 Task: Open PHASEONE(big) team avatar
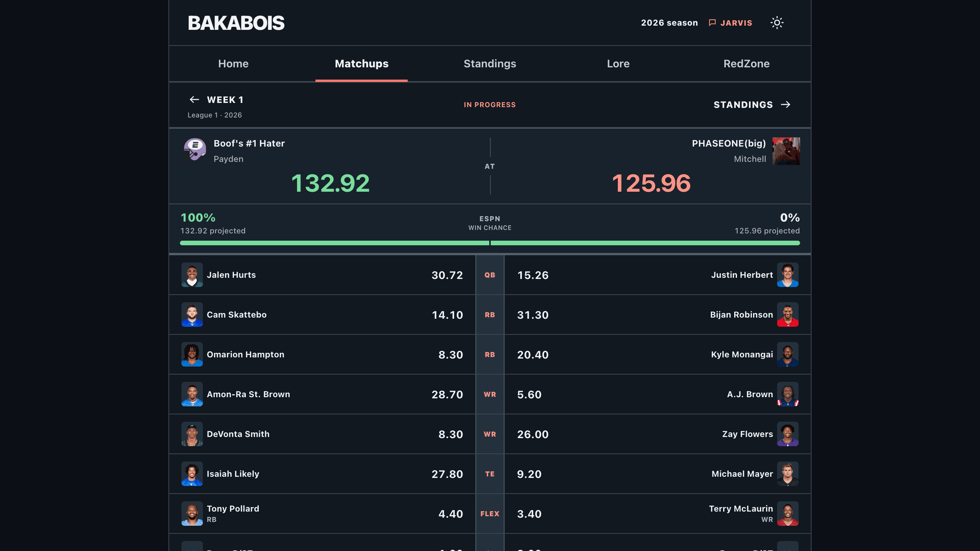786,151
